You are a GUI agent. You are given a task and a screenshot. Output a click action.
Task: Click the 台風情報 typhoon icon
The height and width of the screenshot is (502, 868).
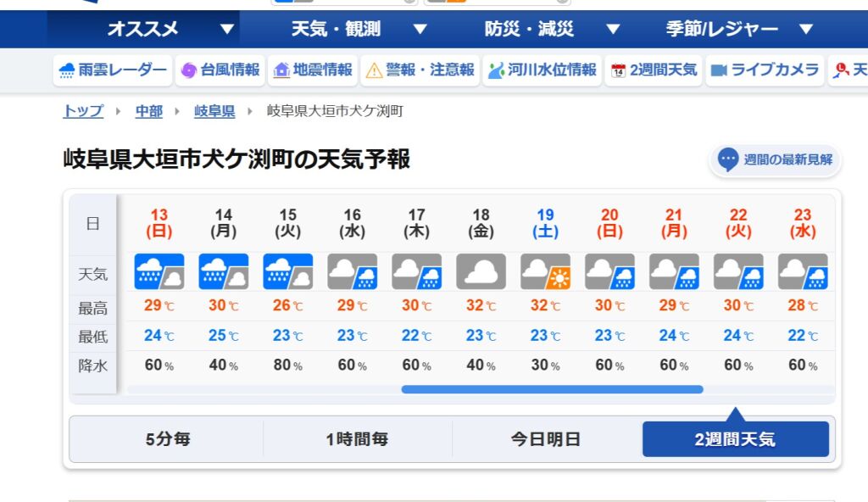(x=189, y=70)
